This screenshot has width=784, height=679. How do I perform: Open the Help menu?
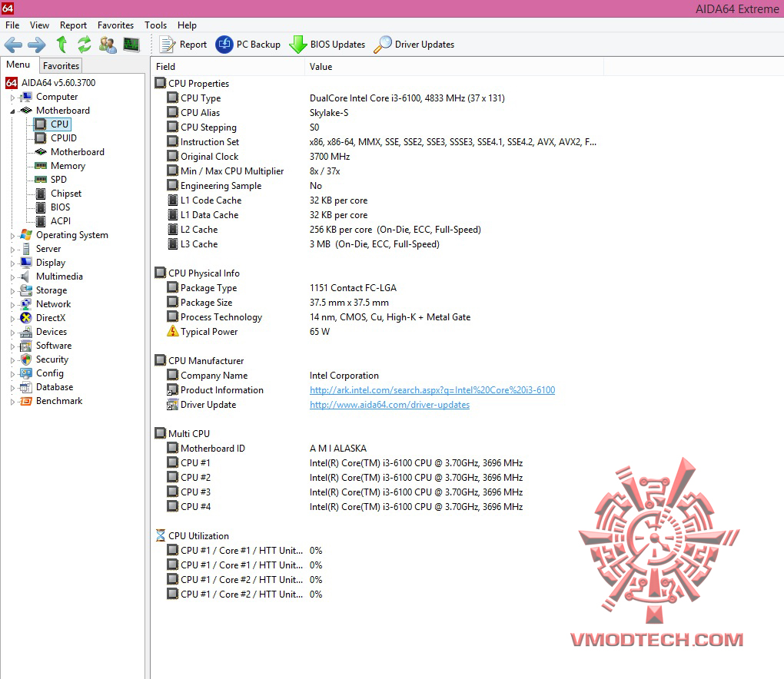tap(187, 25)
